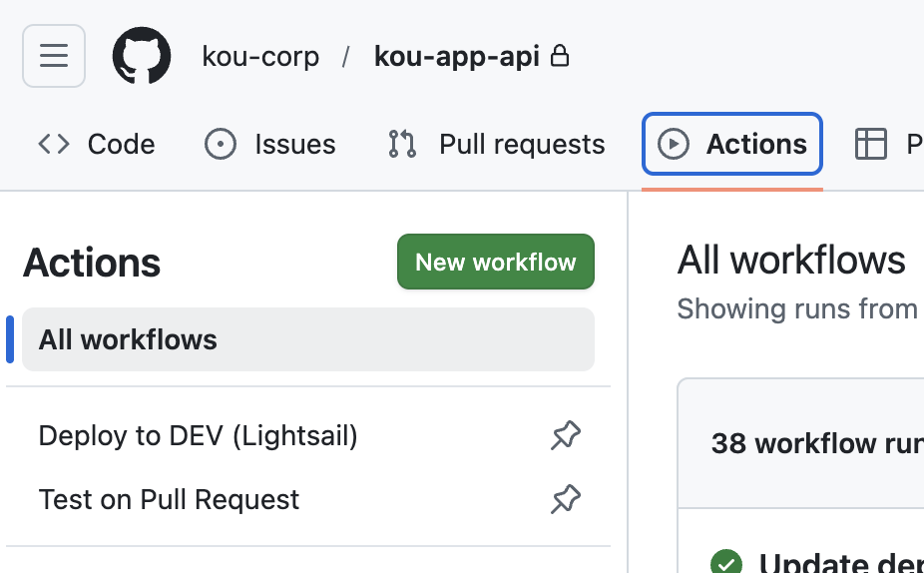This screenshot has width=924, height=573.
Task: Unpin the Deploy to DEV (Lightsail) workflow
Action: point(566,435)
